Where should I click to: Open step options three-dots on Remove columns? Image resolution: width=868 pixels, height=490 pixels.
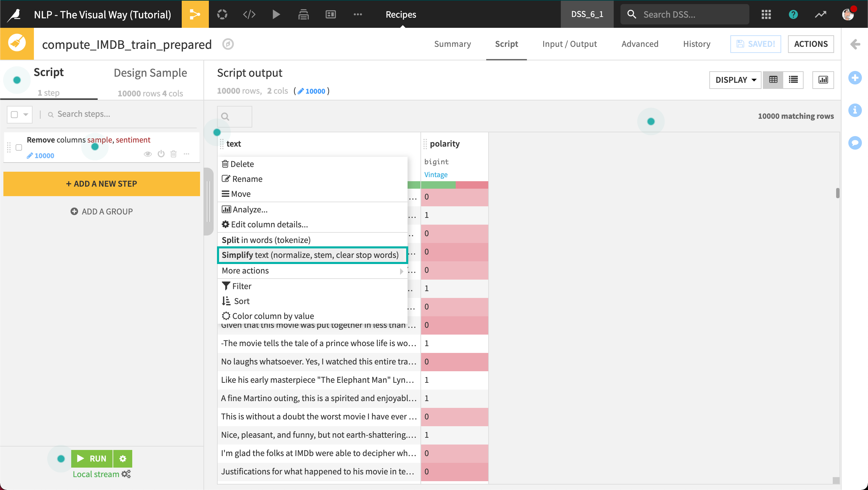point(186,154)
